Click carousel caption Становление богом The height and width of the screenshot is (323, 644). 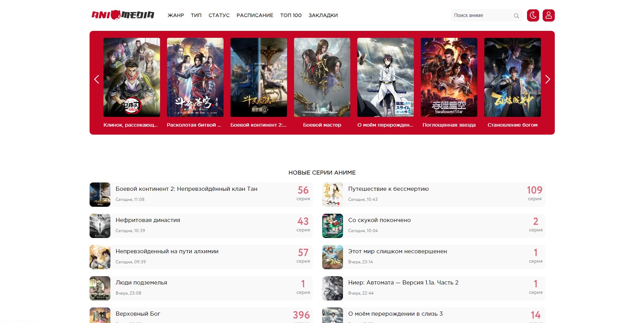512,125
